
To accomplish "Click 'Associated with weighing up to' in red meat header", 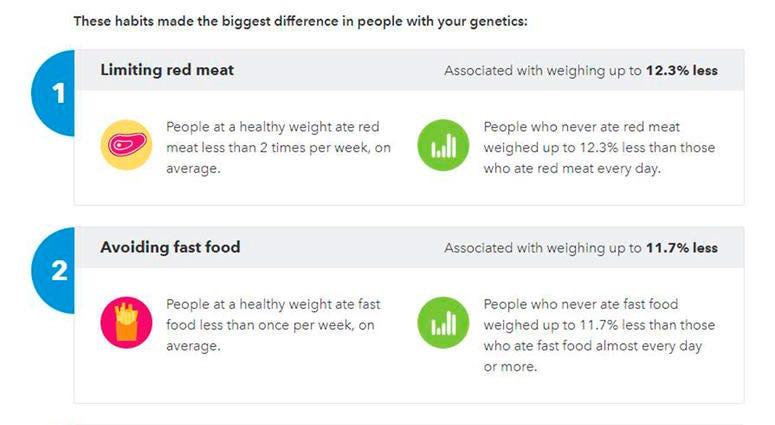I will [x=543, y=71].
